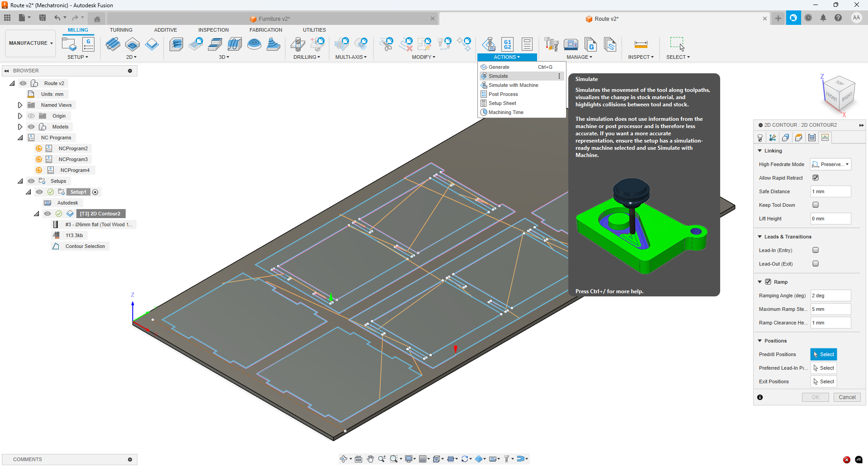The height and width of the screenshot is (467, 868).
Task: Open the Setup Sheet toolbar icon
Action: [527, 44]
